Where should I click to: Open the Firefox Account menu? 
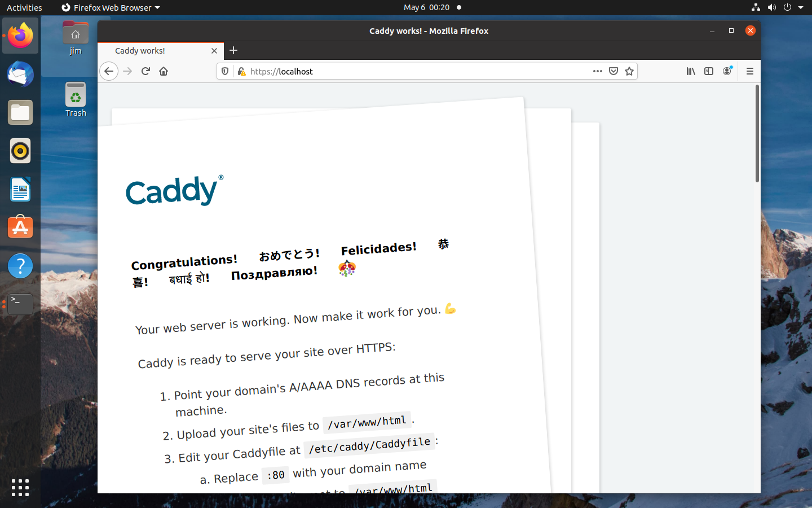[727, 71]
